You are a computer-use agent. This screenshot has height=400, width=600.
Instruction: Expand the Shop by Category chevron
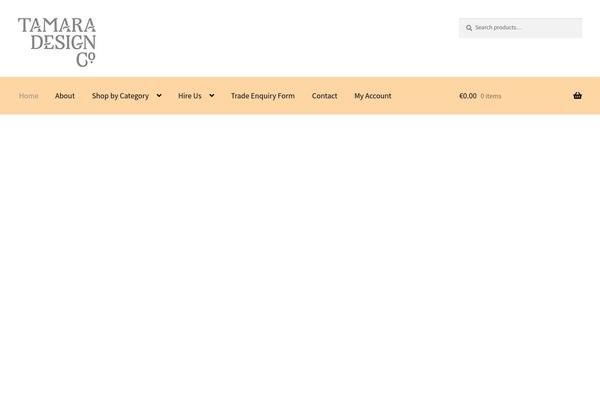[159, 96]
